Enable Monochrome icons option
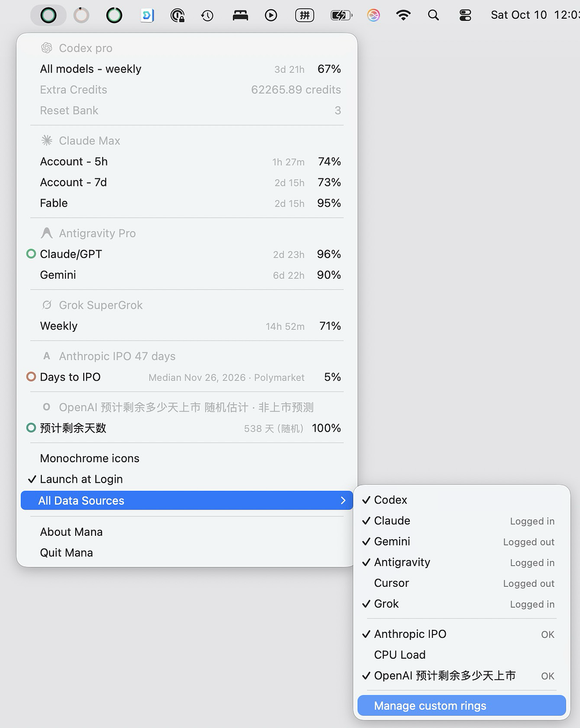This screenshot has height=728, width=580. (186, 458)
